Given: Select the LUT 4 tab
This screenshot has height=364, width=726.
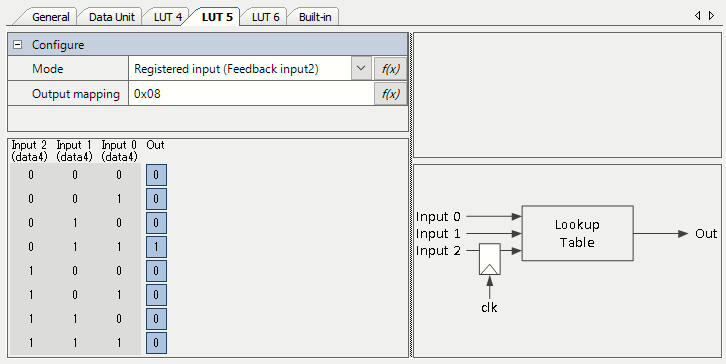Looking at the screenshot, I should 167,17.
